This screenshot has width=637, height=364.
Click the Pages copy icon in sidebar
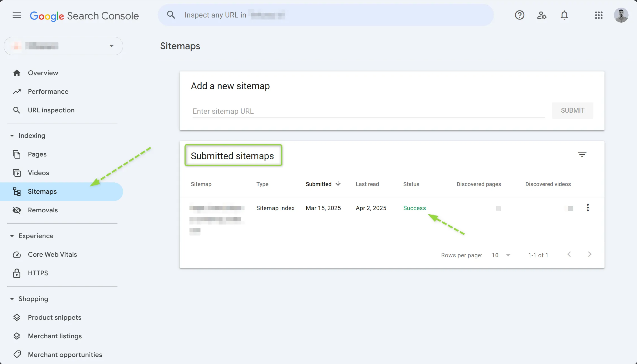pyautogui.click(x=17, y=154)
